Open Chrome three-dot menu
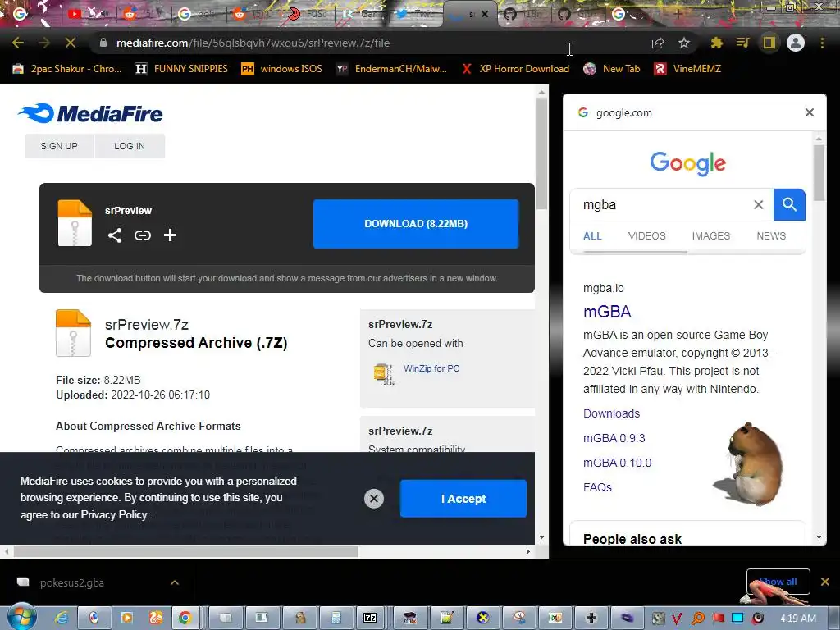The image size is (840, 630). (x=822, y=43)
